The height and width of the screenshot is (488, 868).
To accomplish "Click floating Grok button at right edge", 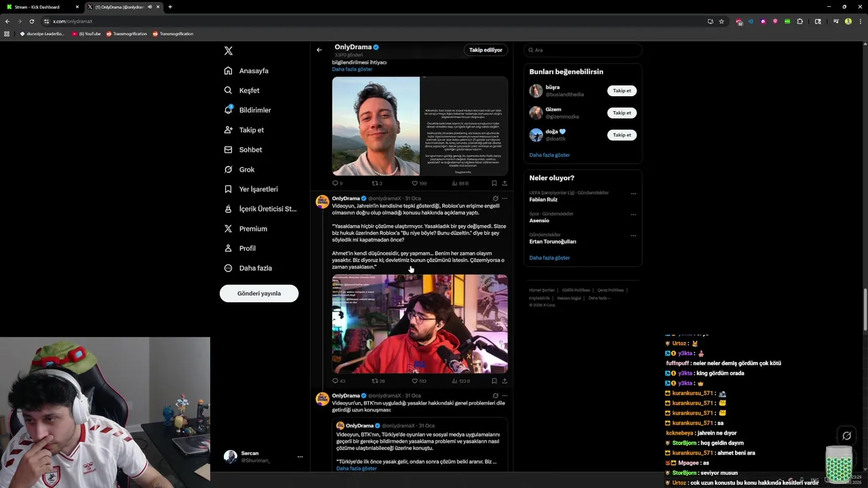I will 846,436.
